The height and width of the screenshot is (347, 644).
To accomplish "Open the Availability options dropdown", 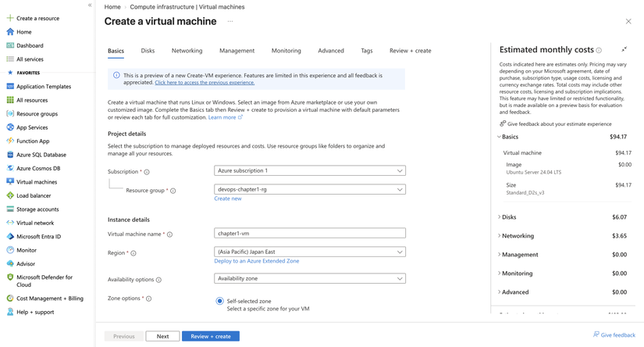I will [310, 278].
